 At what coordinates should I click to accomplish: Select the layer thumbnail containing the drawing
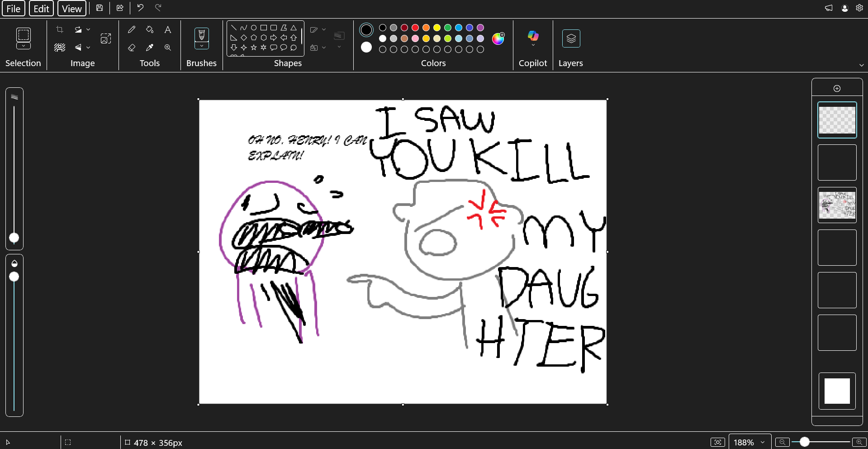(x=837, y=205)
